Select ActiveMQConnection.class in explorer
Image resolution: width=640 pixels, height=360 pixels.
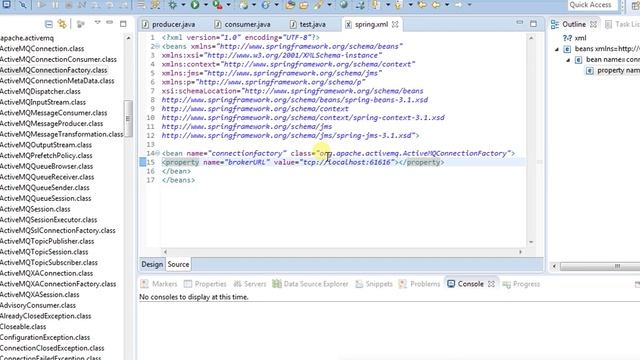[42, 49]
